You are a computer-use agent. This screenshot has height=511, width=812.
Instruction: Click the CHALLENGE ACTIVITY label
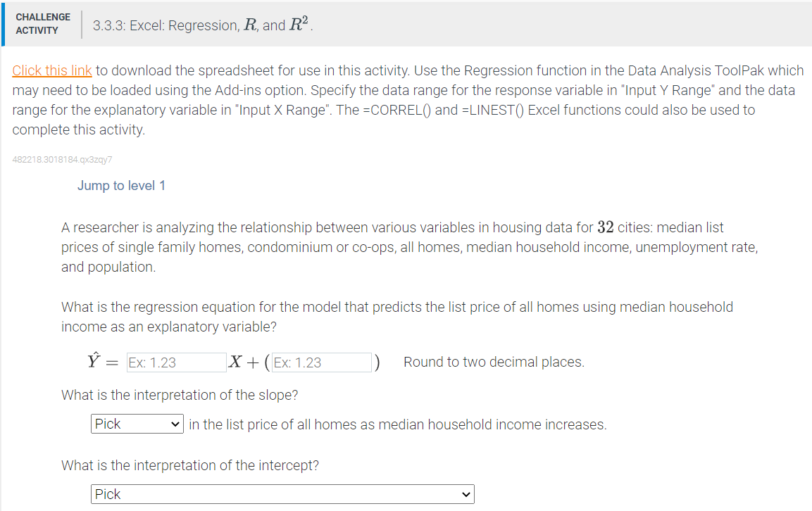point(43,22)
